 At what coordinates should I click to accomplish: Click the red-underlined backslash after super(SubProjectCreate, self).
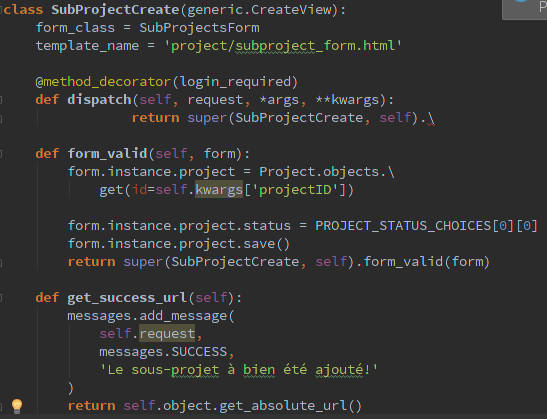tap(431, 118)
